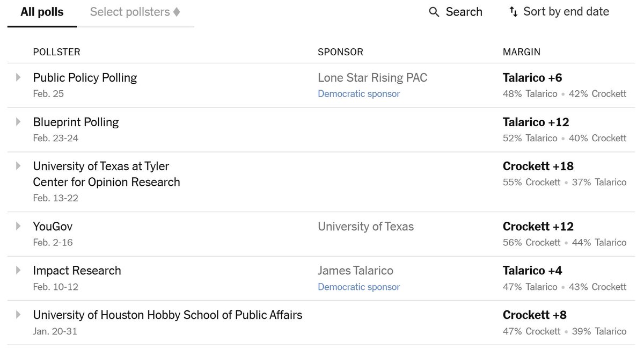
Task: Click Democratic sponsor under James Talarico
Action: [358, 287]
